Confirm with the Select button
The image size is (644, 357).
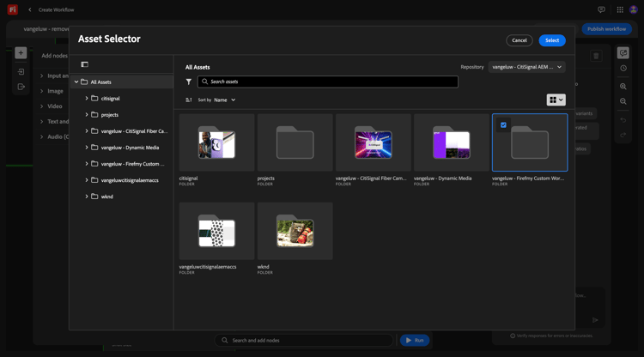coord(551,40)
